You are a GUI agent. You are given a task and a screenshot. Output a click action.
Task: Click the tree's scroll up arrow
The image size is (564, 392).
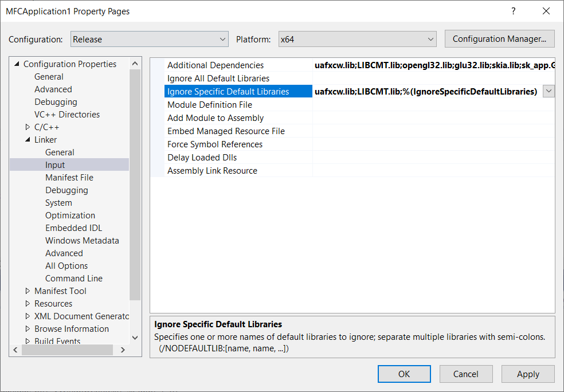coord(135,64)
